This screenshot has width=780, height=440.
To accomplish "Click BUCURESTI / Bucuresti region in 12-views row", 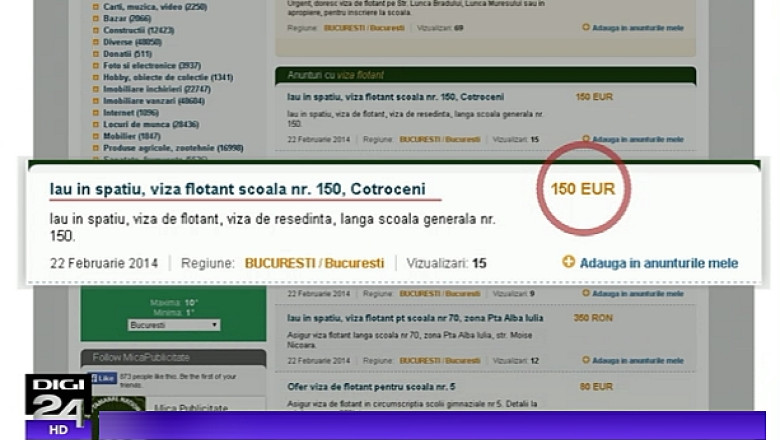I will [440, 360].
